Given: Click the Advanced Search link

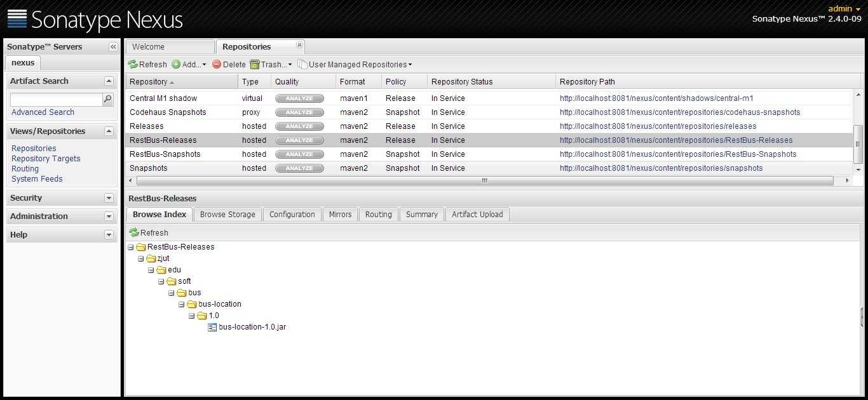Looking at the screenshot, I should (x=43, y=112).
